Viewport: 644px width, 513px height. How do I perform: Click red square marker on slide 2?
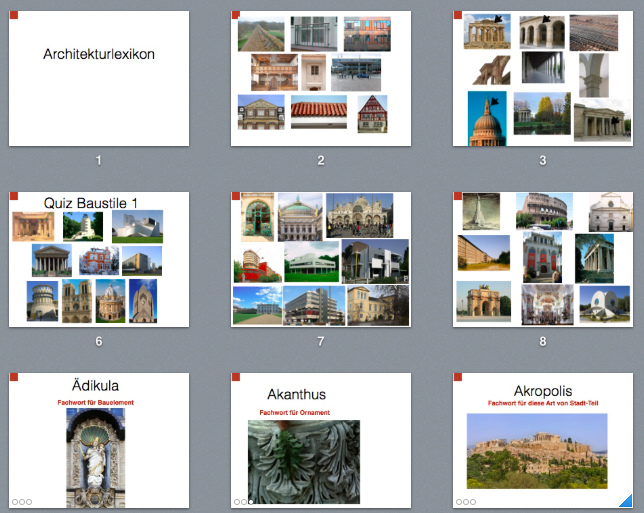point(236,15)
